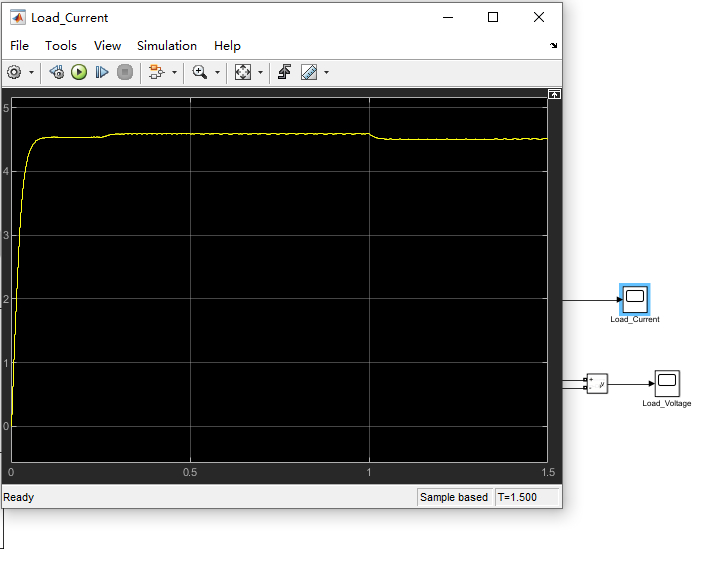Click the Highlight Simulink Block icon
The width and height of the screenshot is (708, 572).
(157, 72)
